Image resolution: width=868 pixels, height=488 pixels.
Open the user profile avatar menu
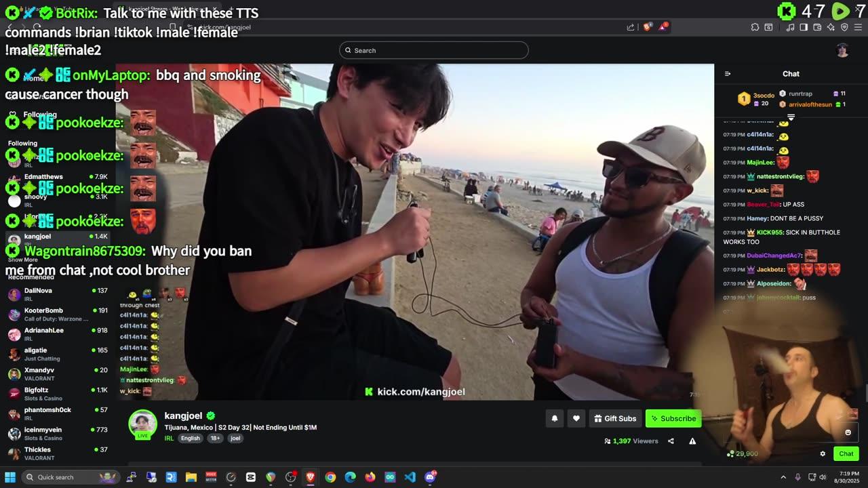click(842, 50)
